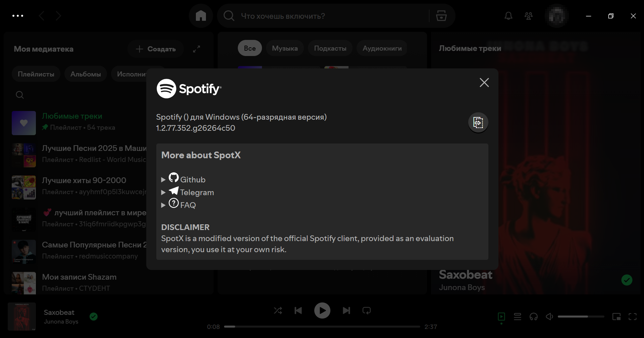
Task: Open Junona Boys in player bar
Action: click(x=61, y=322)
